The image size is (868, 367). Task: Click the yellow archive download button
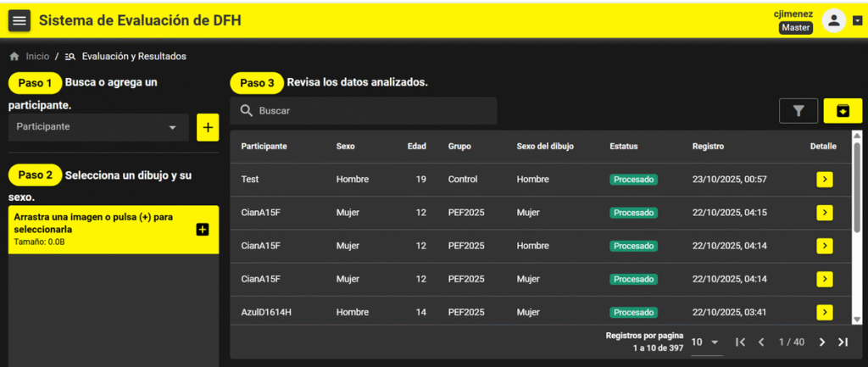[x=843, y=110]
